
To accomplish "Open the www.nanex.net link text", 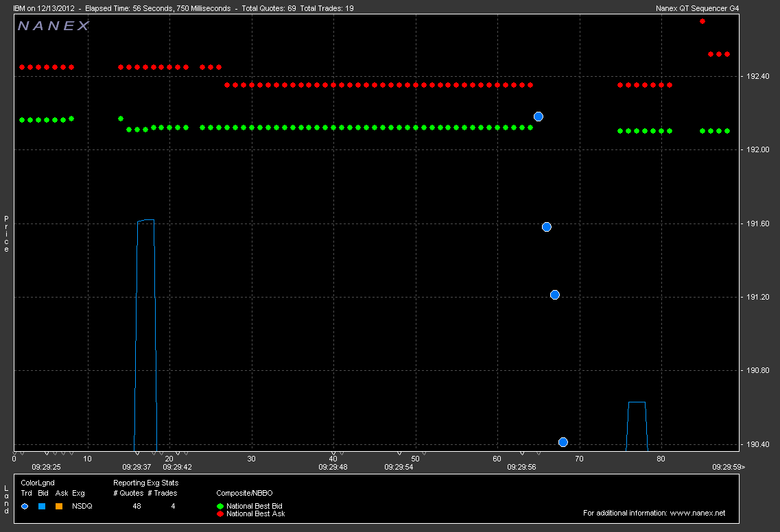I will 698,513.
